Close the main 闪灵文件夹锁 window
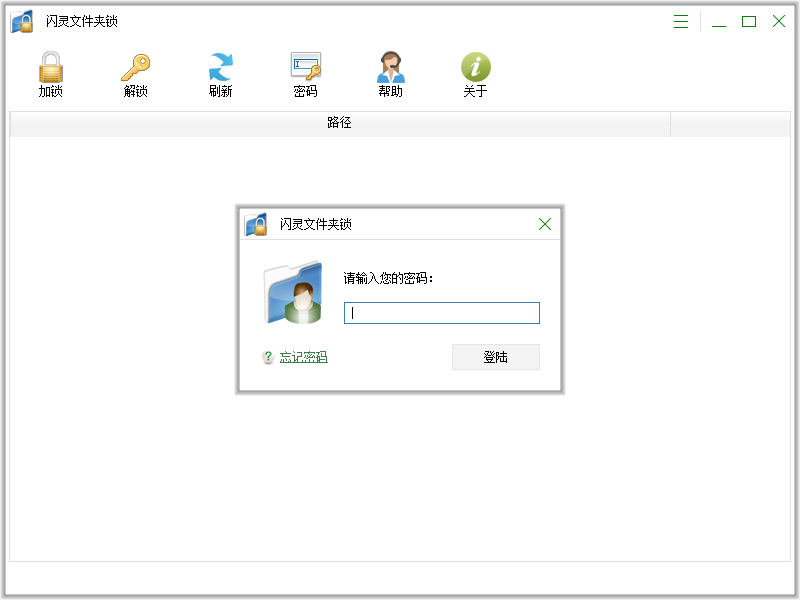Screen dimensions: 800x600 778,22
